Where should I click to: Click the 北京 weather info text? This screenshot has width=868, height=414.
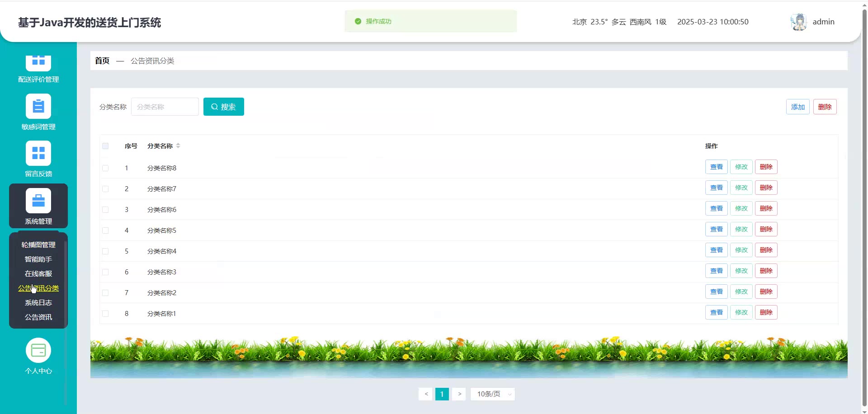(x=619, y=22)
